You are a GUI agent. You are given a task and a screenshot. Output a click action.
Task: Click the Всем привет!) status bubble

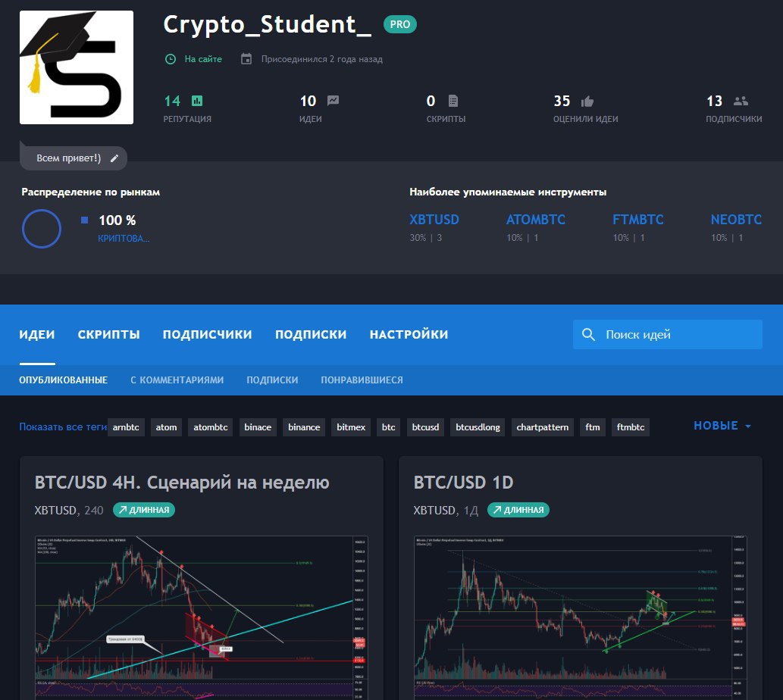tap(74, 158)
